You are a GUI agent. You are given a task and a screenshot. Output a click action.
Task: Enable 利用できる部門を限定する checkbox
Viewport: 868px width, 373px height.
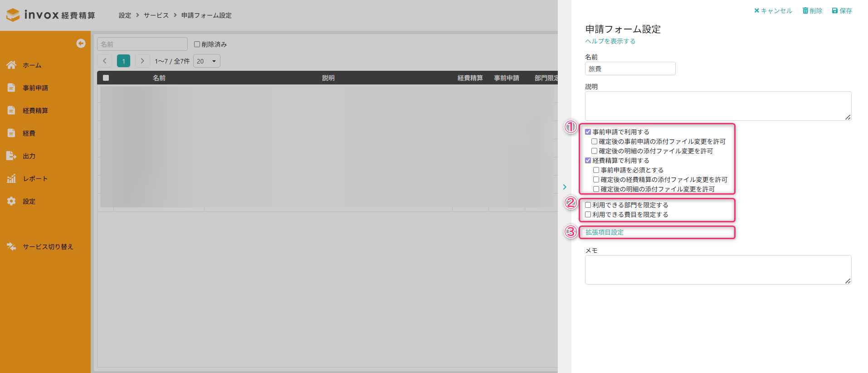[588, 205]
